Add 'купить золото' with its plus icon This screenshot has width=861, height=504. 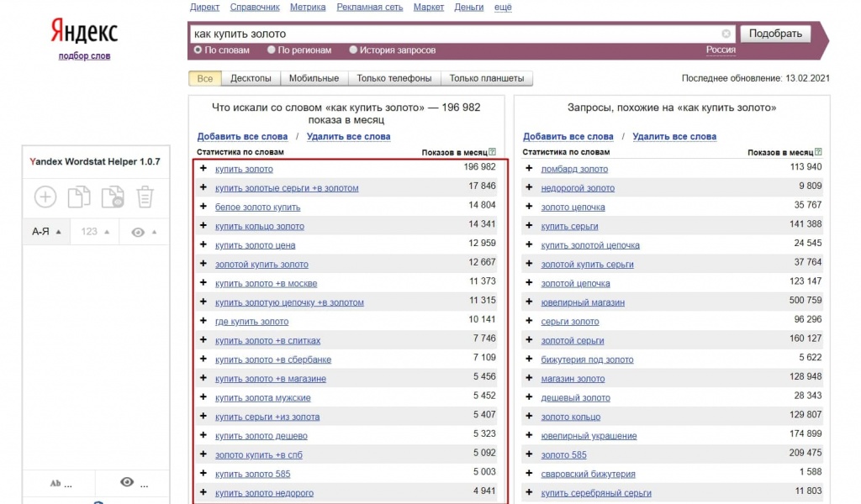(203, 169)
